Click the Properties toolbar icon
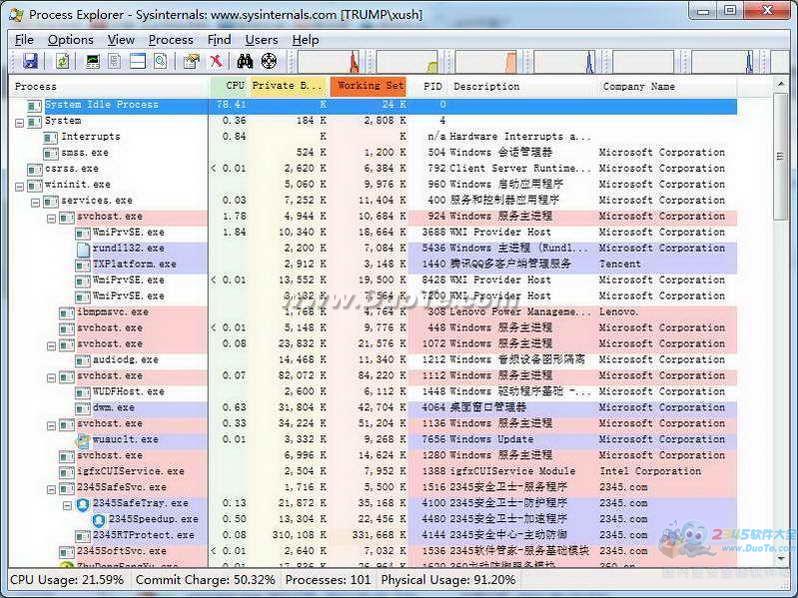The image size is (798, 598). tap(191, 62)
